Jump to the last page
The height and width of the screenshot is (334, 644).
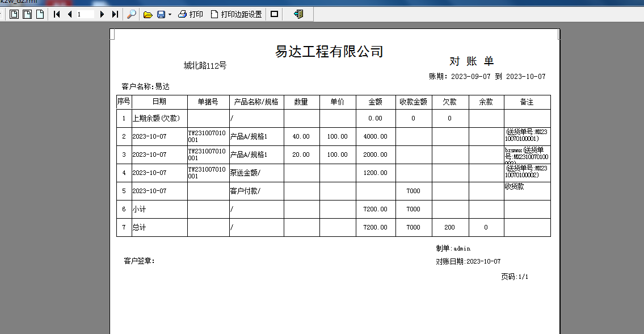[x=115, y=14]
